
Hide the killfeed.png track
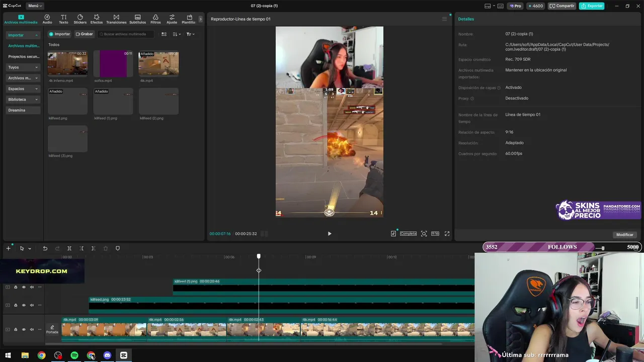click(x=24, y=305)
